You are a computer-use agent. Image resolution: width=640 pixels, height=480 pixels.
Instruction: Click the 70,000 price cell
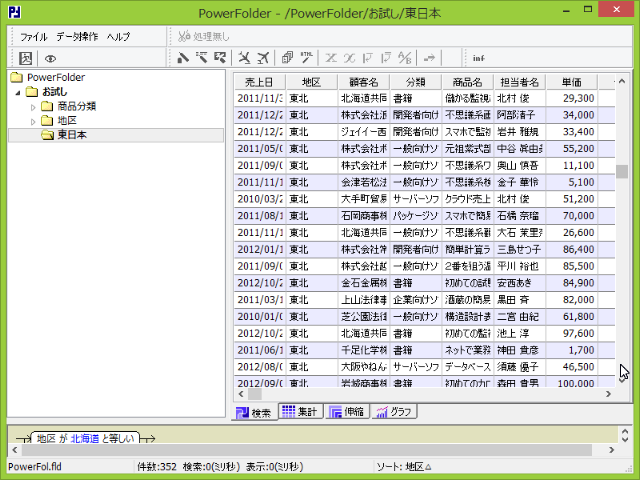[x=571, y=216]
